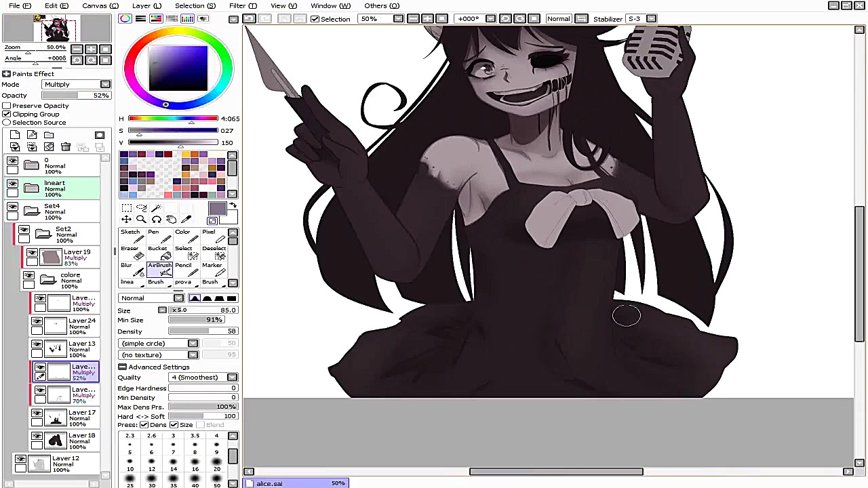Select Layer18 in the layer list

coord(65,441)
